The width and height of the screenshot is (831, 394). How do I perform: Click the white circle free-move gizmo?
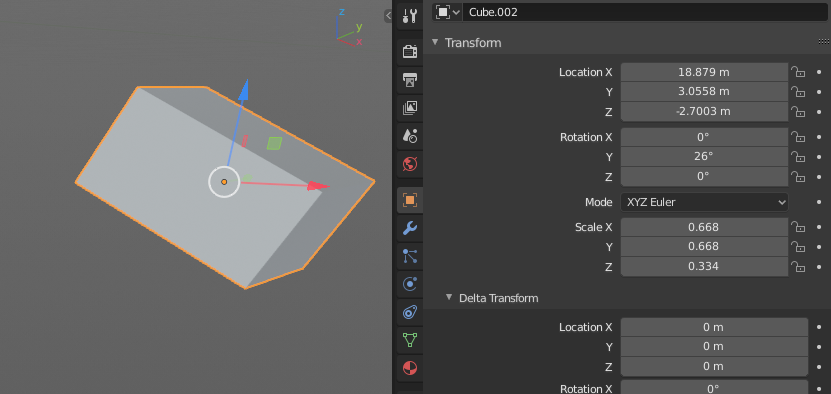click(224, 182)
